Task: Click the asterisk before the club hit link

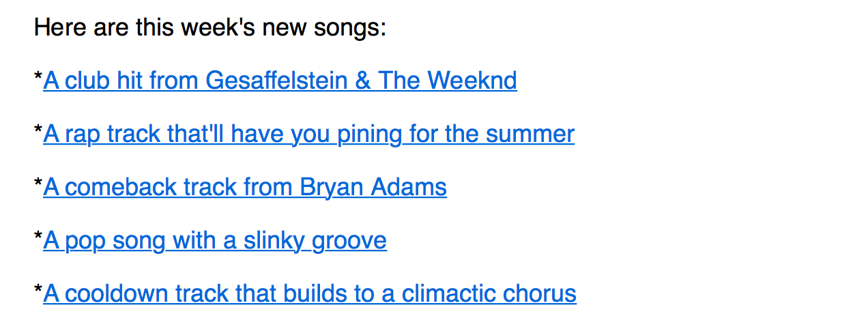Action: pos(38,78)
